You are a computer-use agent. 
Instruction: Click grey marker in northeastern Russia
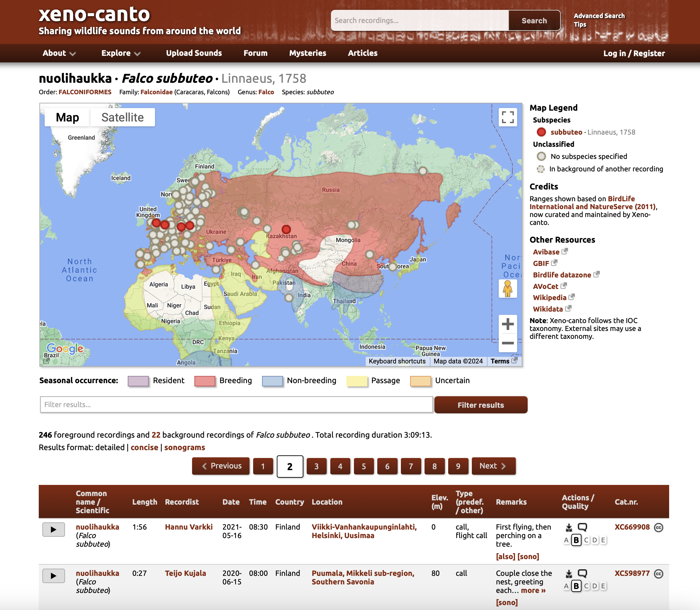[423, 170]
